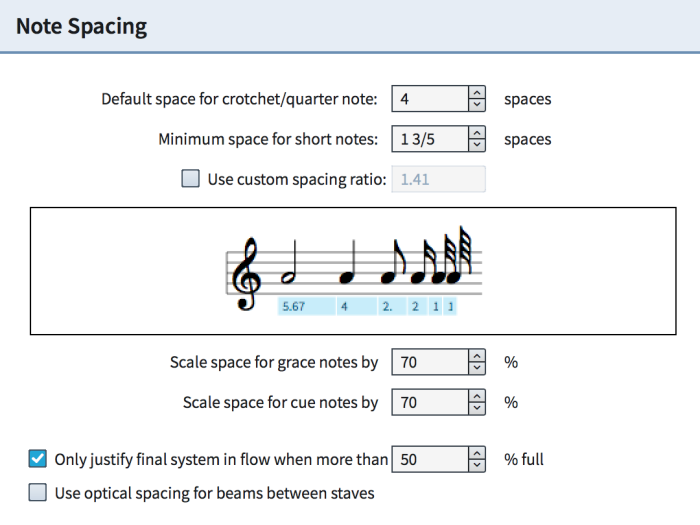Click the minimum space 1 3/5 field
This screenshot has width=700, height=525.
[430, 139]
